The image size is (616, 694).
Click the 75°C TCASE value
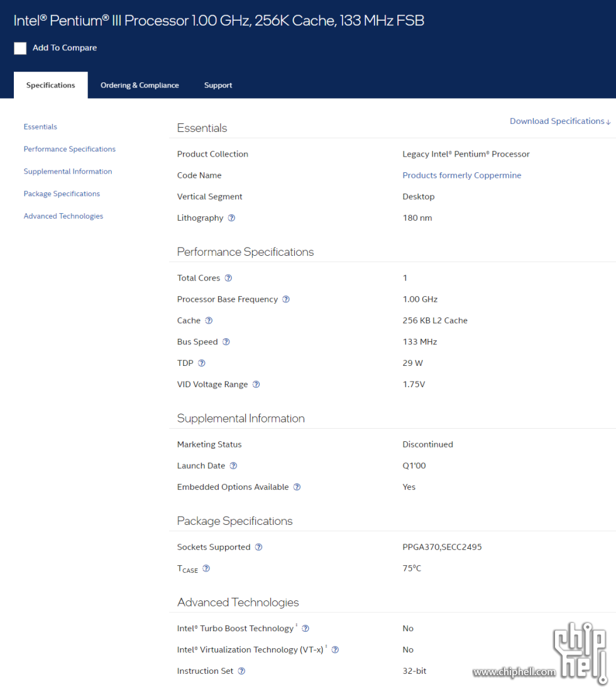412,568
